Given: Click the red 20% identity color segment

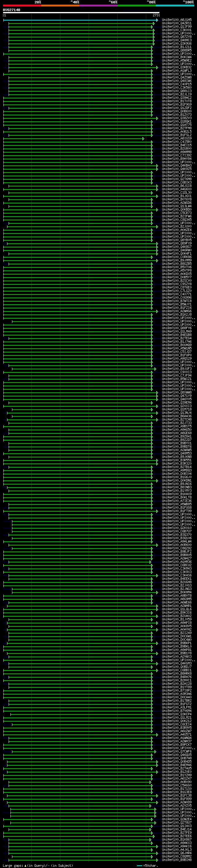Looking at the screenshot, I should pos(22,6).
